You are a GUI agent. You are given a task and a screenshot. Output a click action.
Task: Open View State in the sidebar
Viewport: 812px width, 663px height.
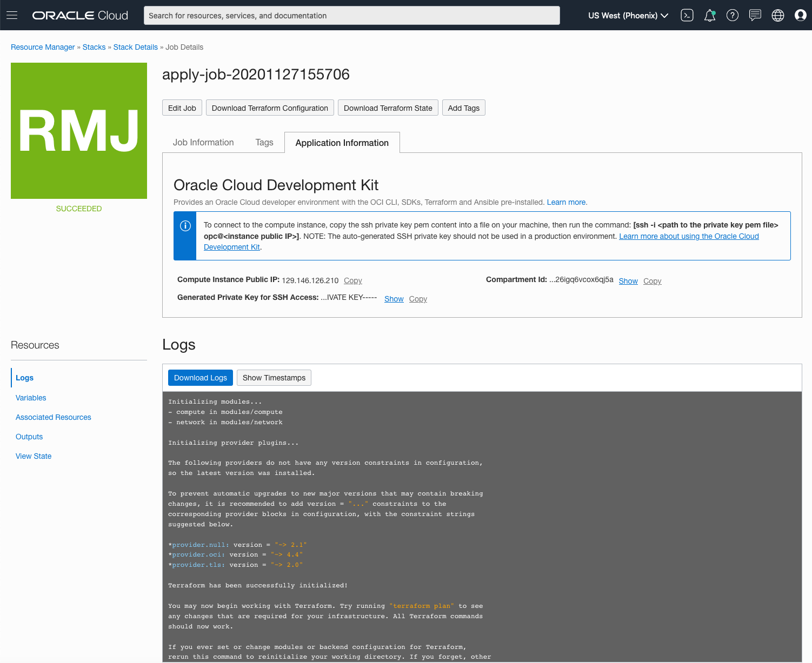34,456
